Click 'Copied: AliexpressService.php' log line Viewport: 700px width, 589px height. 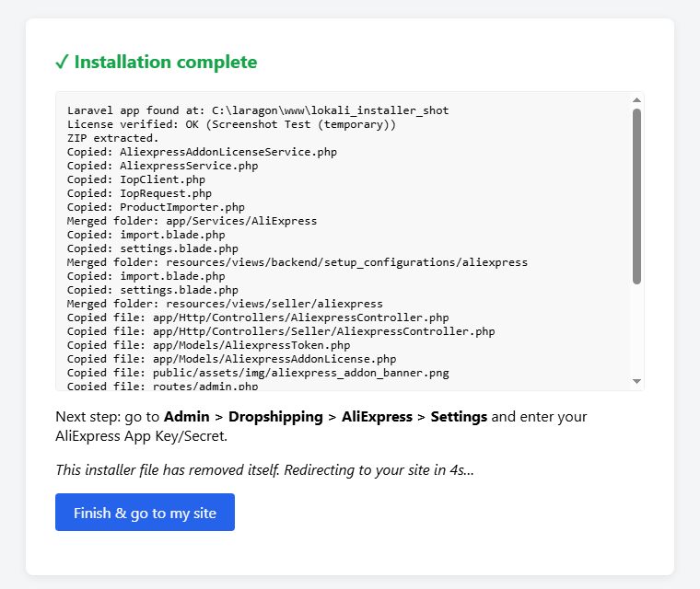click(162, 166)
